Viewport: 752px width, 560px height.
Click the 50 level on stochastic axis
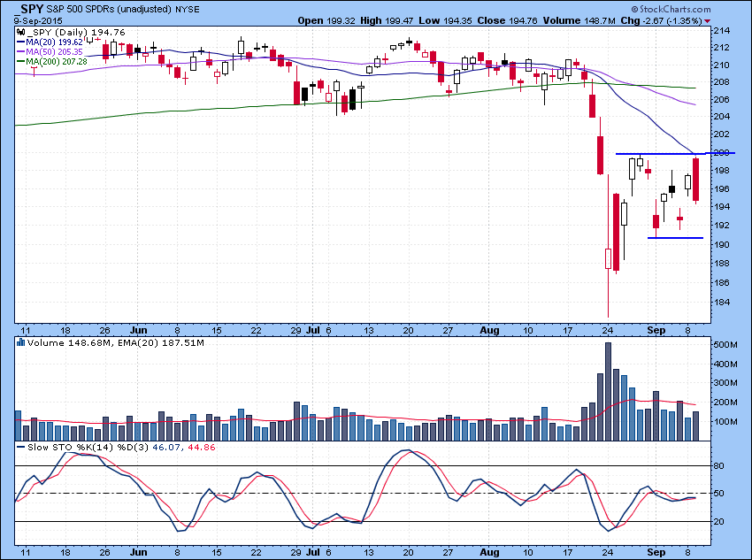719,494
